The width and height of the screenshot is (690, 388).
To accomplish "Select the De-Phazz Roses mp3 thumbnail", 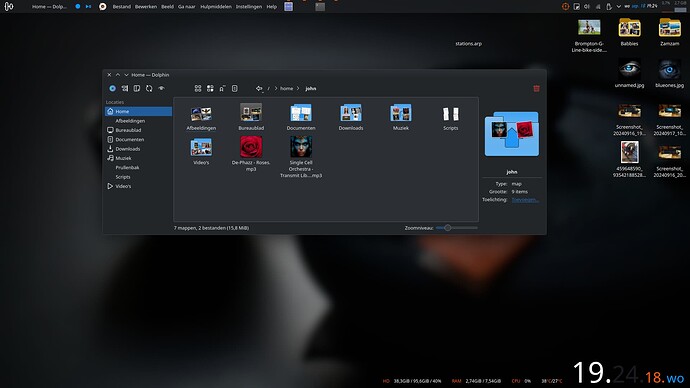I will [251, 147].
